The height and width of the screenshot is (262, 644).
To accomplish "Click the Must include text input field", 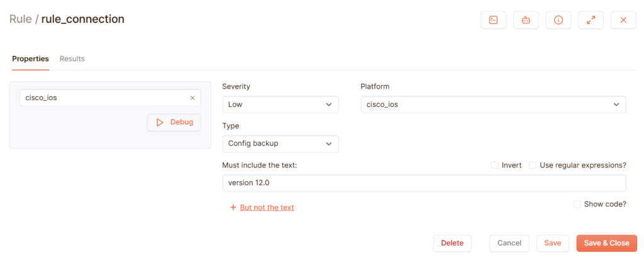I will pos(424,183).
